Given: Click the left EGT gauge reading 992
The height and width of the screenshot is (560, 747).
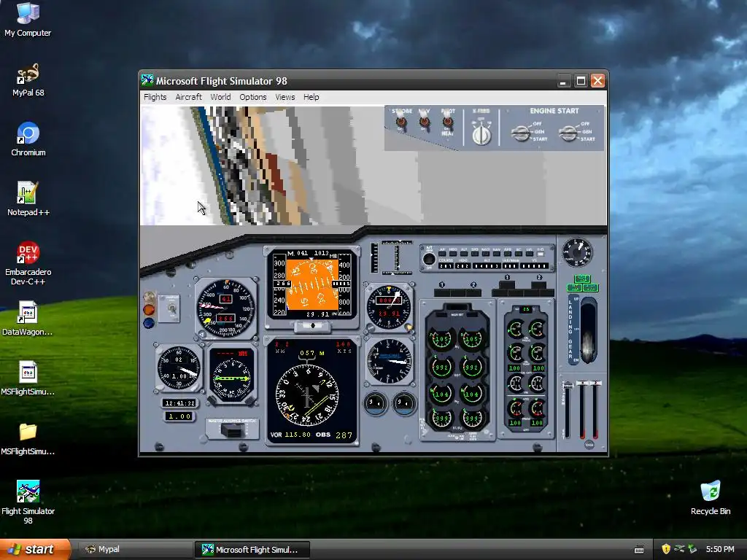Looking at the screenshot, I should tap(441, 367).
